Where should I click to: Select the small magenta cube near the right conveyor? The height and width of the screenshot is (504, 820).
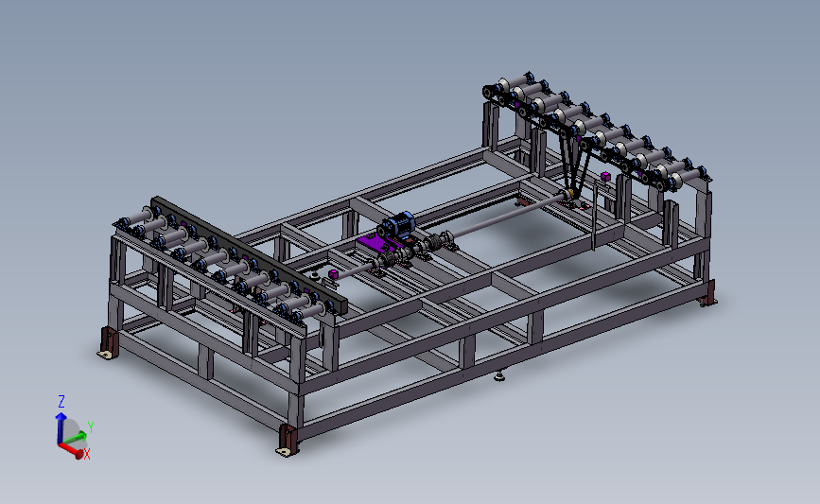(605, 176)
